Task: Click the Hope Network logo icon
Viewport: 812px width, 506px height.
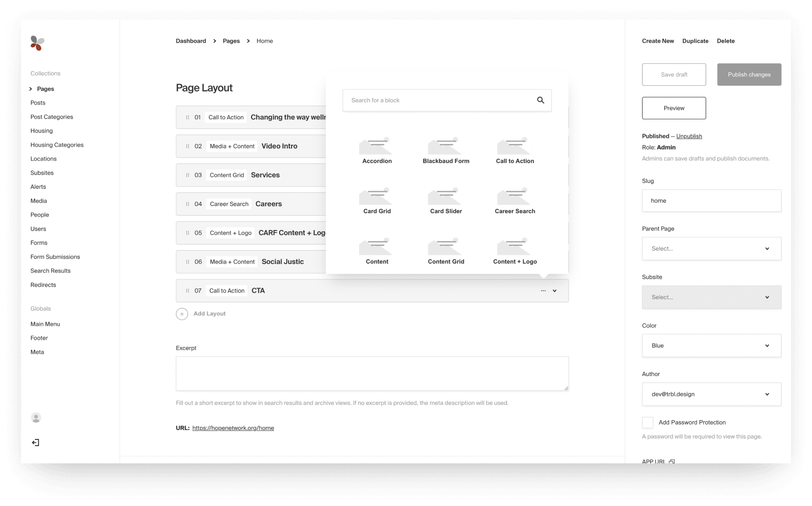Action: [37, 43]
